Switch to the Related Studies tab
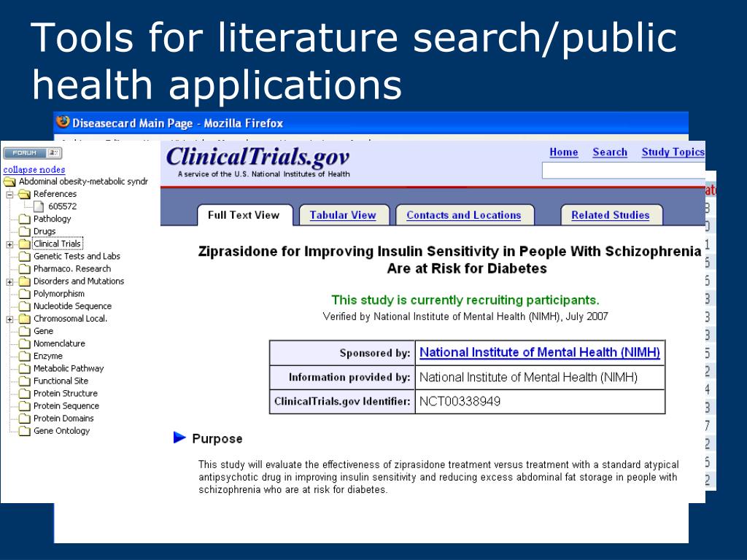This screenshot has height=560, width=747. (x=611, y=215)
